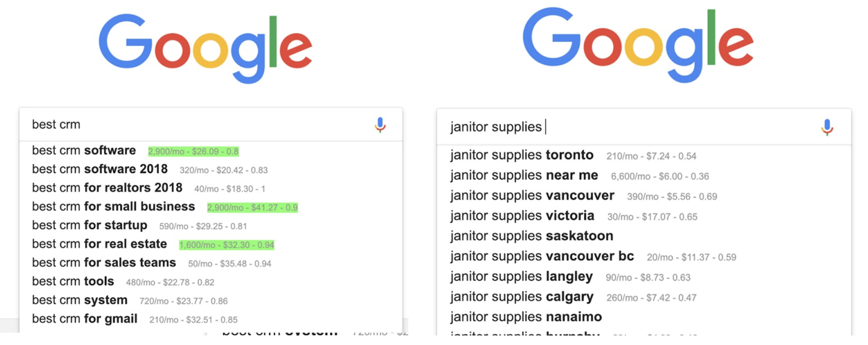Select 'janitor supplies toronto' suggestion
This screenshot has height=345, width=868.
click(522, 155)
